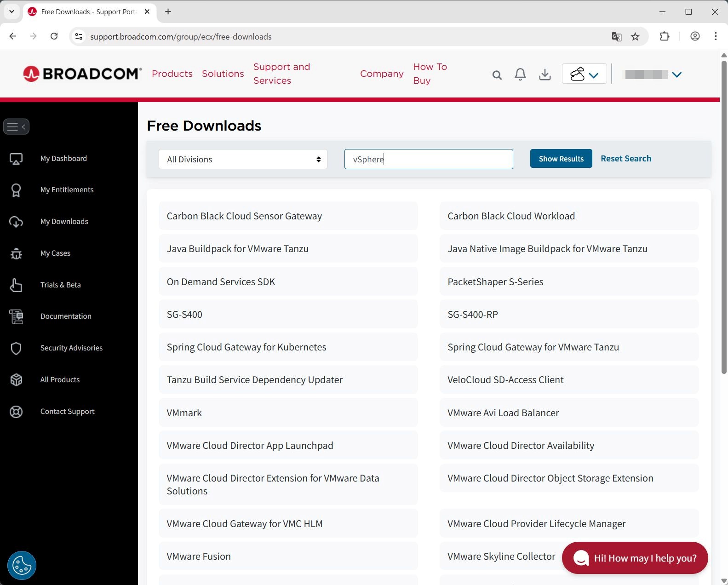728x585 pixels.
Task: Open the Products menu
Action: pyautogui.click(x=172, y=74)
